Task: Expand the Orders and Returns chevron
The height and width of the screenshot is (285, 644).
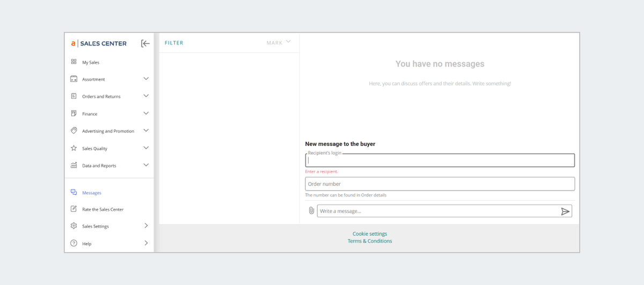Action: (146, 96)
